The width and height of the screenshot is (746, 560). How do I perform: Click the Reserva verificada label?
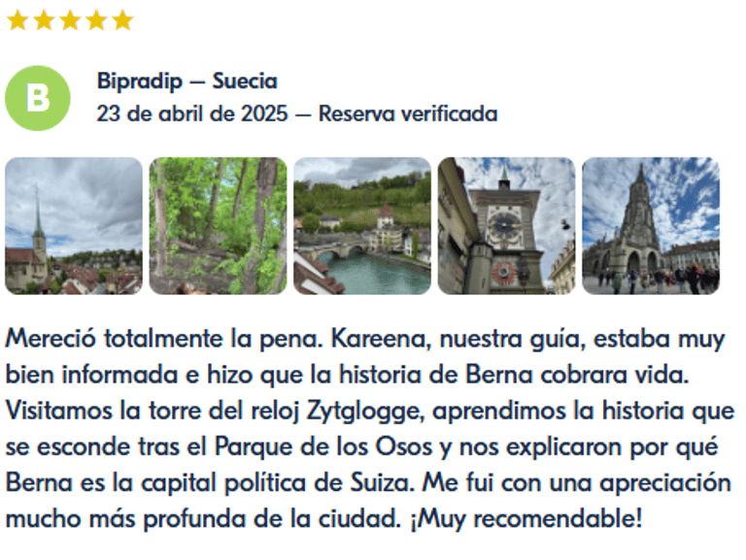[408, 114]
